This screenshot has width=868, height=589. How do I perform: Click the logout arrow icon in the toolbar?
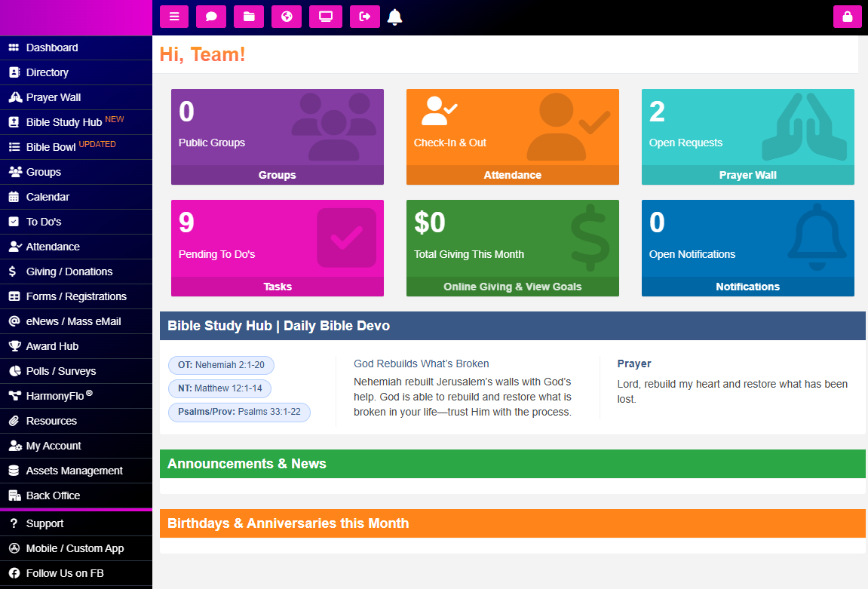click(364, 16)
